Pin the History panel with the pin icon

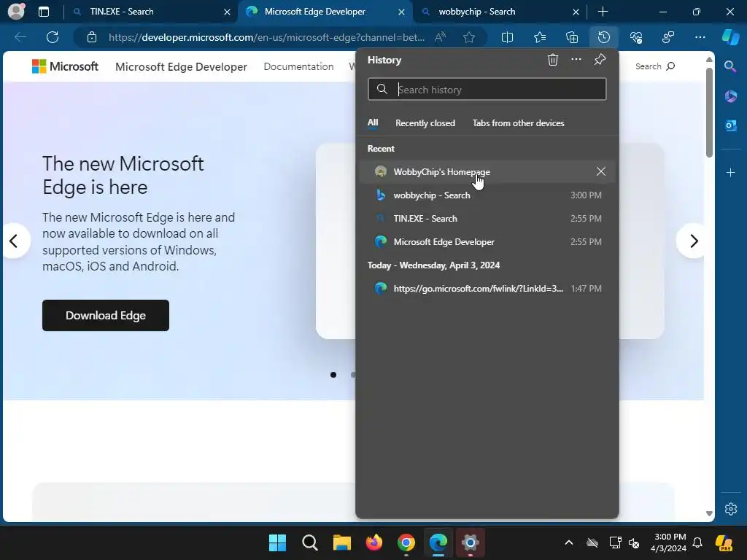click(600, 60)
